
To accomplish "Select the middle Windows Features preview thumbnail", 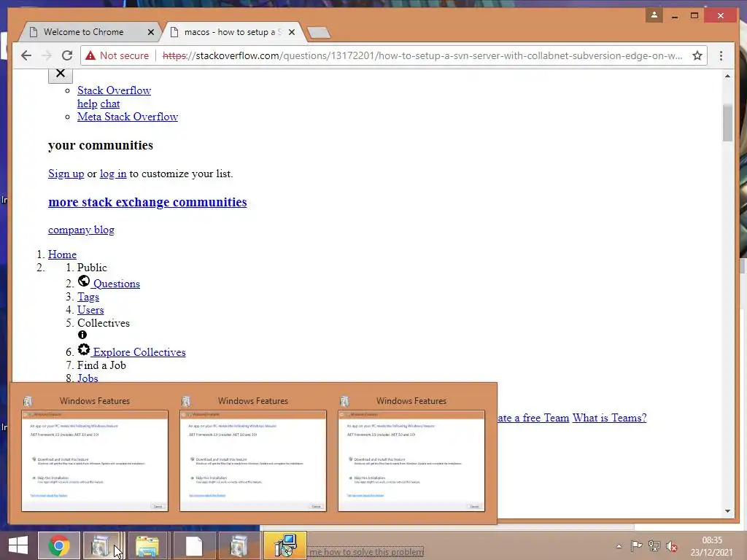I will tap(253, 461).
